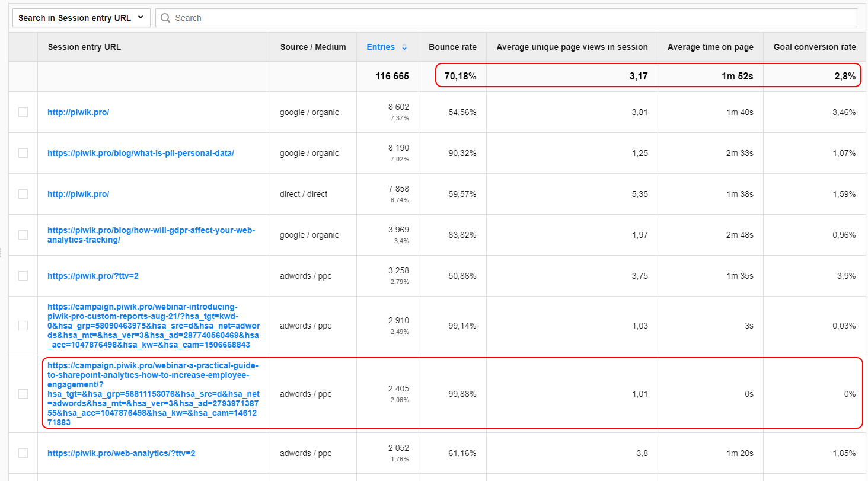The image size is (868, 481).
Task: Mark checkbox for piwik.pro/?ttv=2 row
Action: click(x=23, y=276)
